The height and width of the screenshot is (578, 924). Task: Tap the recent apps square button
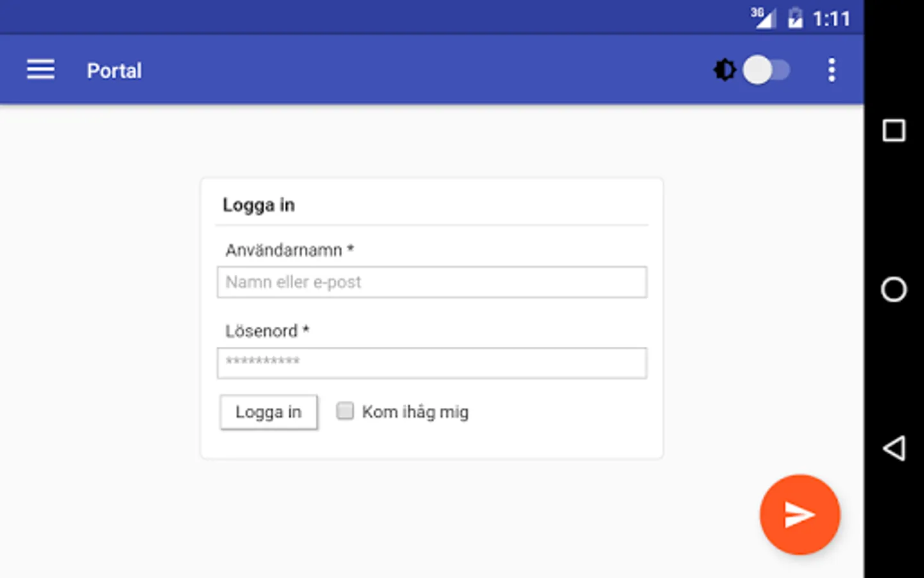pyautogui.click(x=894, y=130)
